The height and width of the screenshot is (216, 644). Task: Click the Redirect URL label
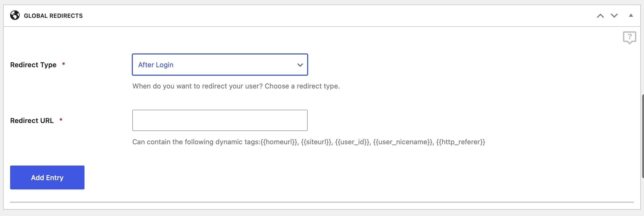pos(32,121)
